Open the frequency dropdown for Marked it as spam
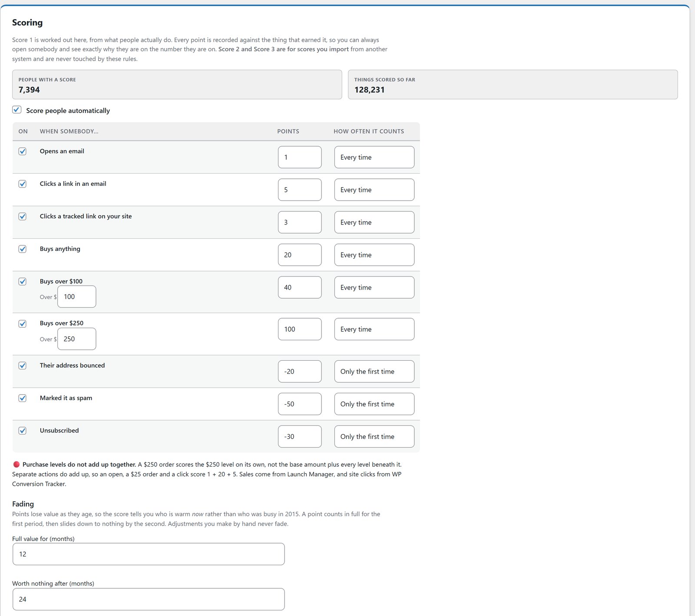 [374, 404]
